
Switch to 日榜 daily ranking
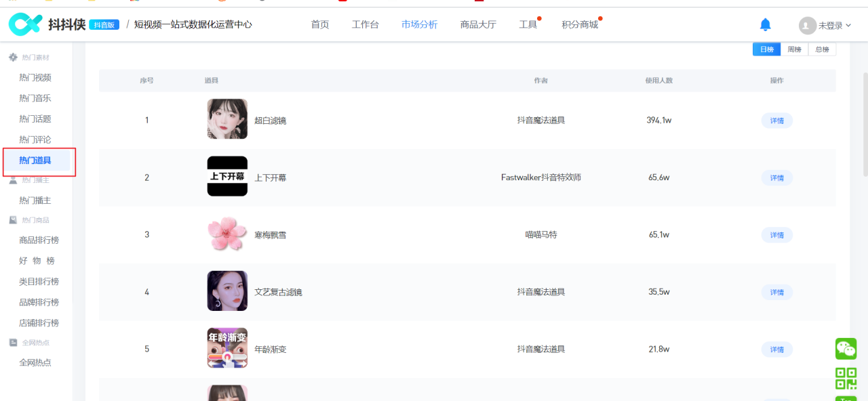tap(766, 49)
